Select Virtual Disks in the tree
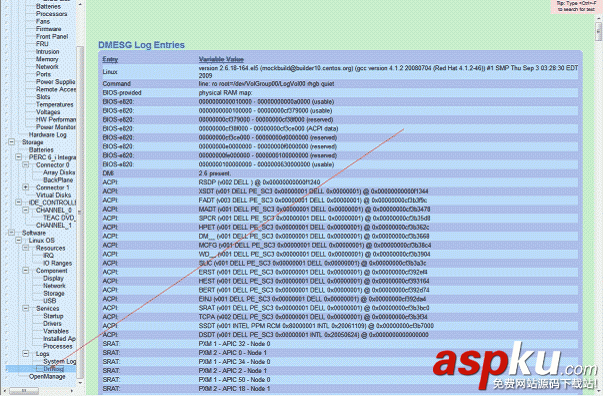603x396 pixels. click(53, 195)
